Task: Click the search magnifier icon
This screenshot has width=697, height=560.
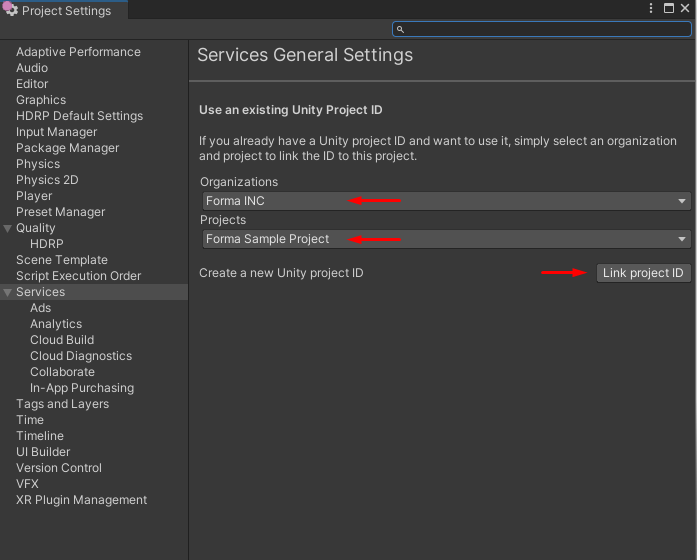Action: [400, 30]
